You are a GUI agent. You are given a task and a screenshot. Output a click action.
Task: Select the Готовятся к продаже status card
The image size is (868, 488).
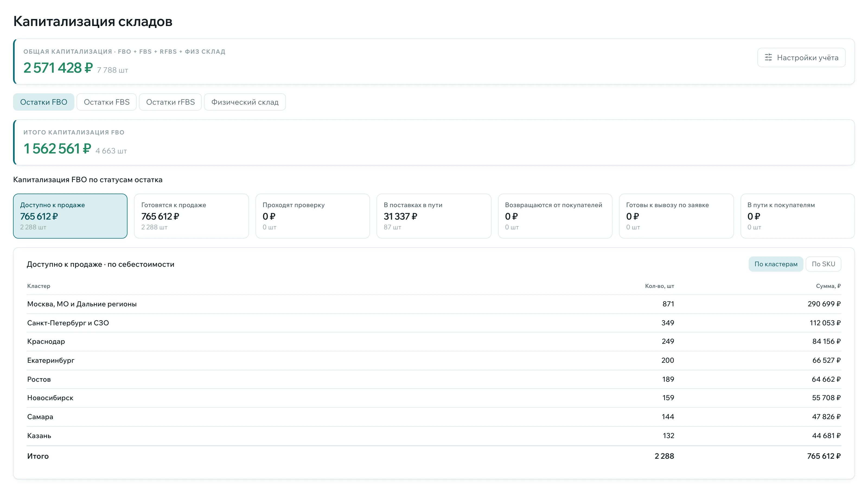click(x=192, y=216)
